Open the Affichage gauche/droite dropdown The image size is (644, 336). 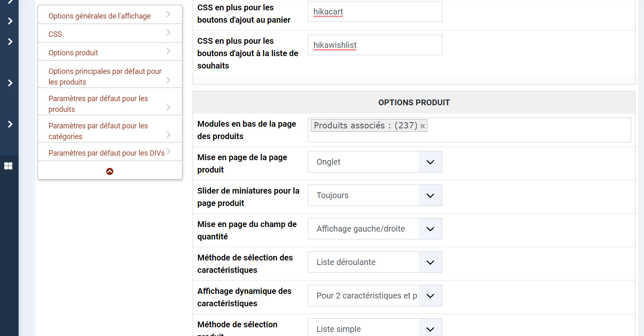375,229
